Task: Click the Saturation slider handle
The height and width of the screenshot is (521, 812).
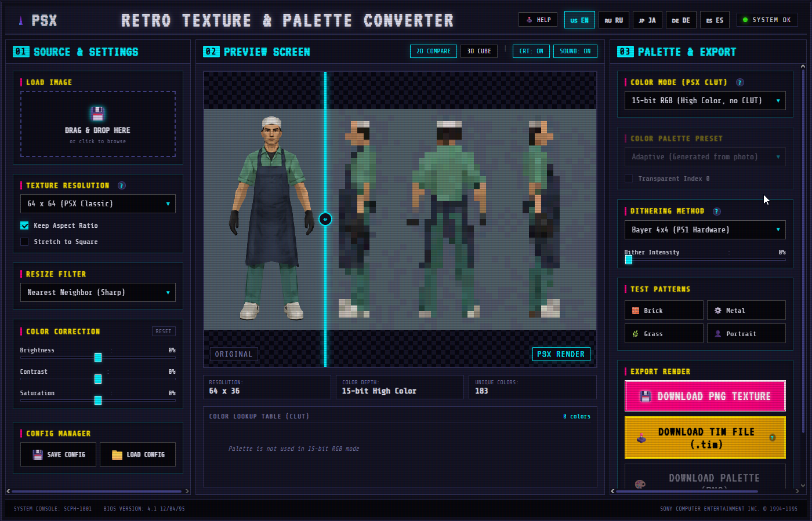Action: point(98,400)
